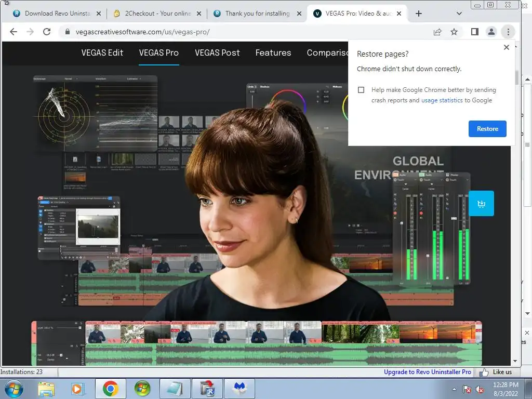Open the VEGAS Edit page

(102, 52)
